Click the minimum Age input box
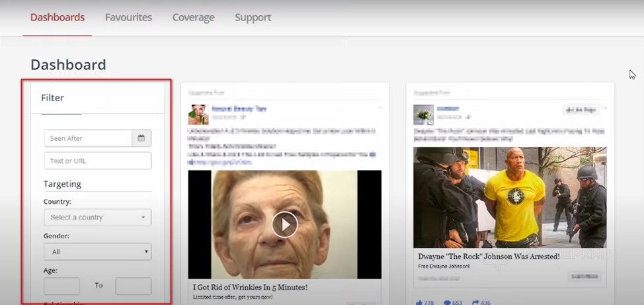 click(x=61, y=286)
